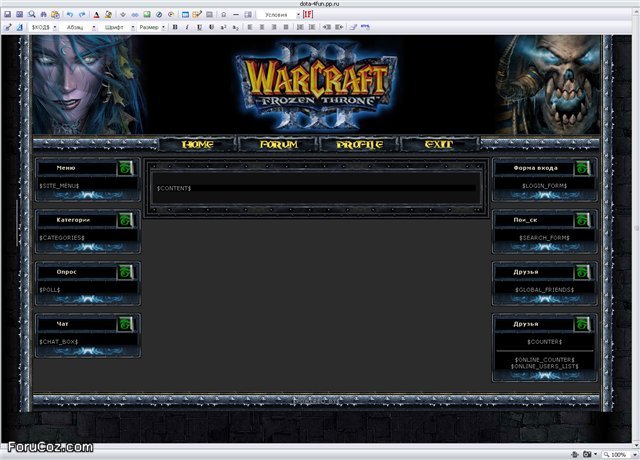Image resolution: width=640 pixels, height=460 pixels.
Task: Toggle superscript formatting
Action: (x=223, y=27)
